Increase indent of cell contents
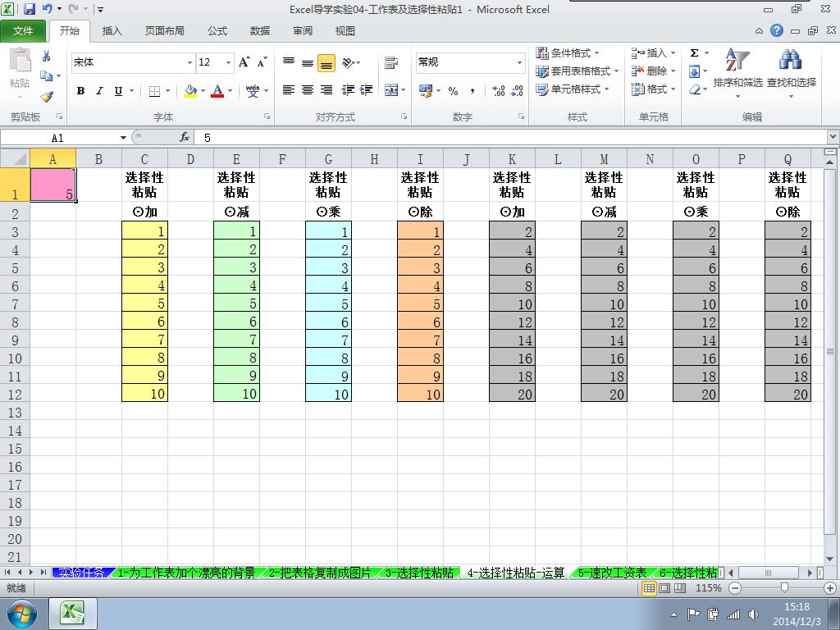Image resolution: width=840 pixels, height=630 pixels. (367, 90)
